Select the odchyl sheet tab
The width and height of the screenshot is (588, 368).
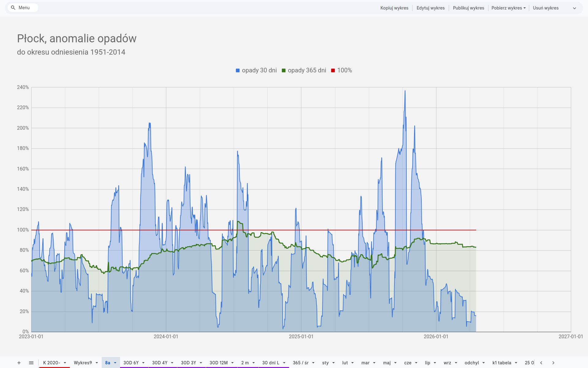click(x=472, y=363)
